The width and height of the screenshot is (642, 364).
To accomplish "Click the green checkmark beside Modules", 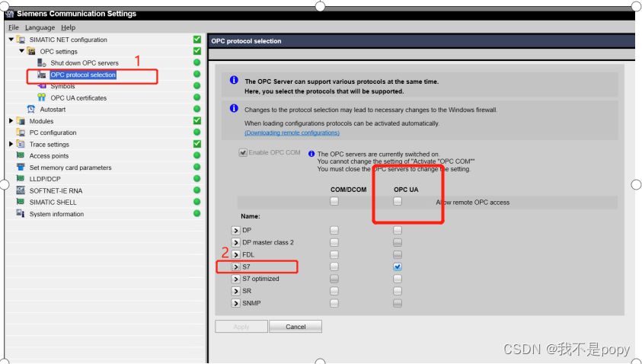I will [x=197, y=120].
